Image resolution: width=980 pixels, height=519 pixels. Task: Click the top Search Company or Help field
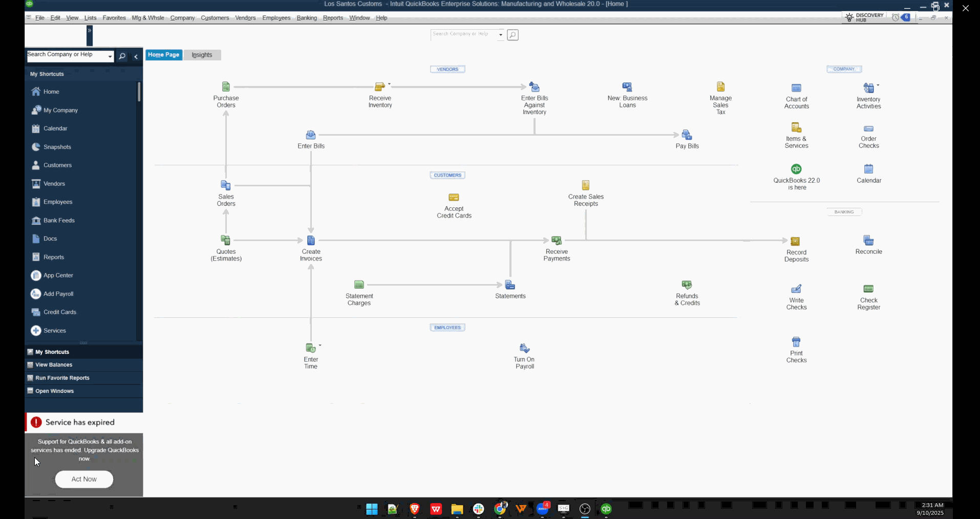463,34
